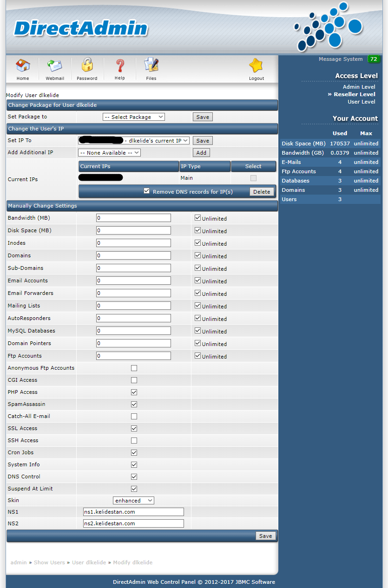Click the NS1 nameserver field
The height and width of the screenshot is (588, 388).
click(133, 512)
